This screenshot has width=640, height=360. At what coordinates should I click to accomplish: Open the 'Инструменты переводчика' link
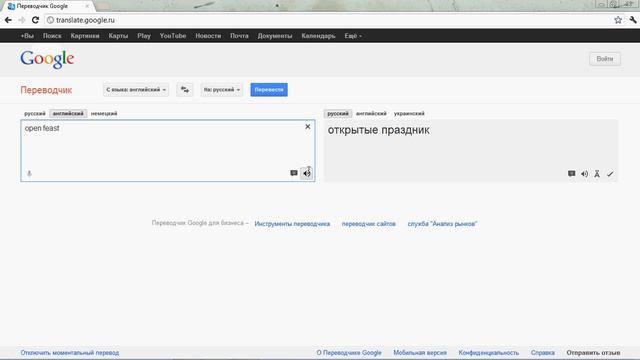(292, 224)
